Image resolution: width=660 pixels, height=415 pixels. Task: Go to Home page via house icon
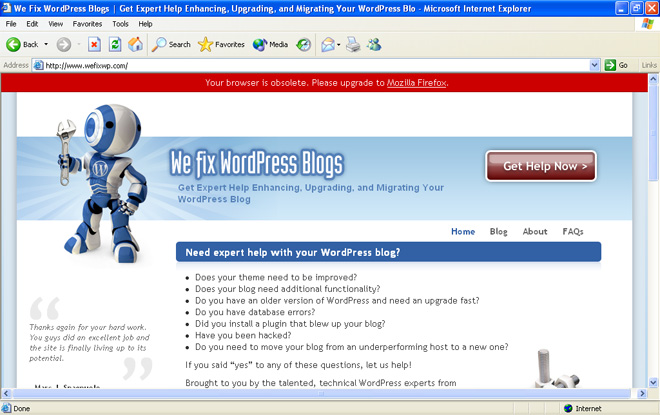[x=136, y=44]
